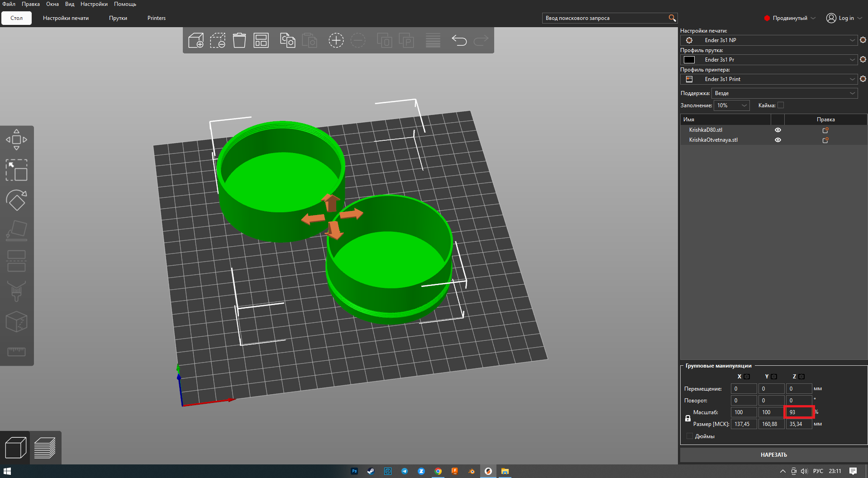Open Google Chrome from the taskbar

[x=438, y=471]
